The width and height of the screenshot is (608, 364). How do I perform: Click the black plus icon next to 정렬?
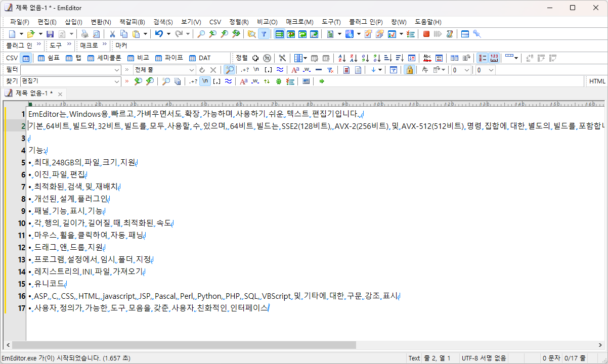[x=255, y=58]
